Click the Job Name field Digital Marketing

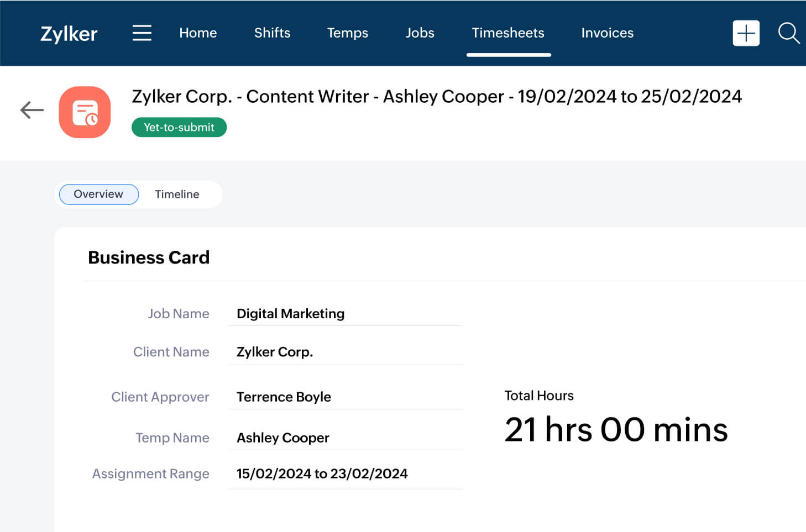(346, 314)
